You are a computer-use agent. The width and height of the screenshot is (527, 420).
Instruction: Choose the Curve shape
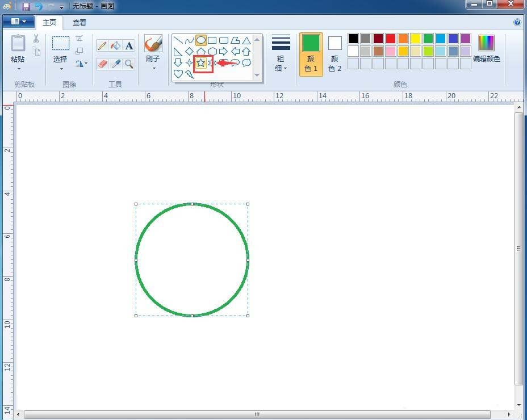pyautogui.click(x=190, y=40)
